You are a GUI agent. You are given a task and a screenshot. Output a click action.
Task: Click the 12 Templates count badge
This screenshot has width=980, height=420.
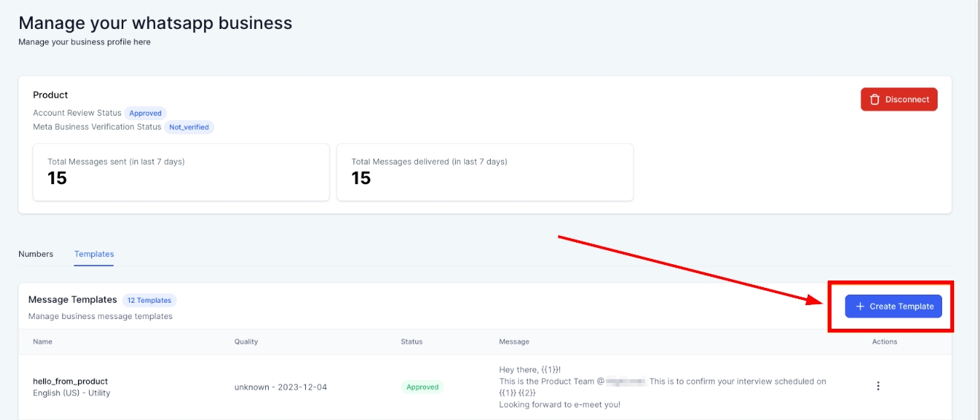click(x=149, y=301)
